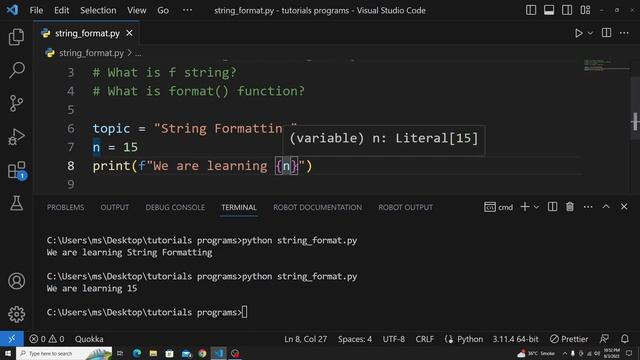This screenshot has width=640, height=360.
Task: Change indentation via Spaces: 4
Action: point(355,339)
